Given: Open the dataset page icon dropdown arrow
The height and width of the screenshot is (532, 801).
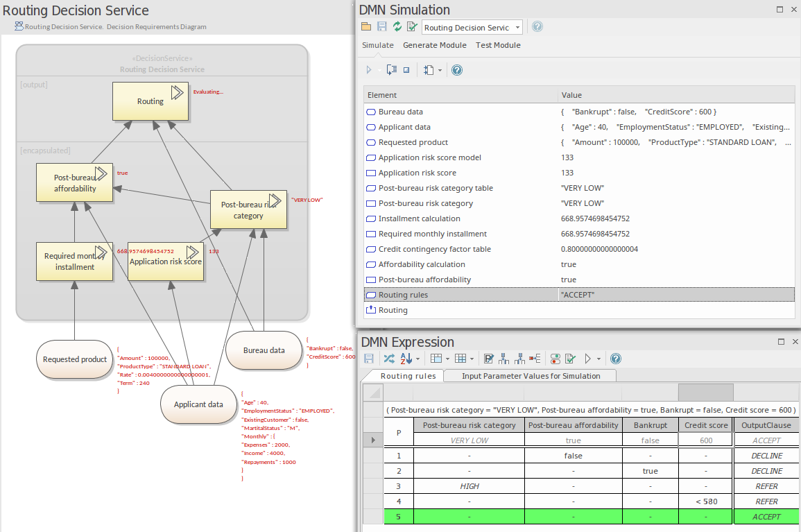Looking at the screenshot, I should 440,71.
